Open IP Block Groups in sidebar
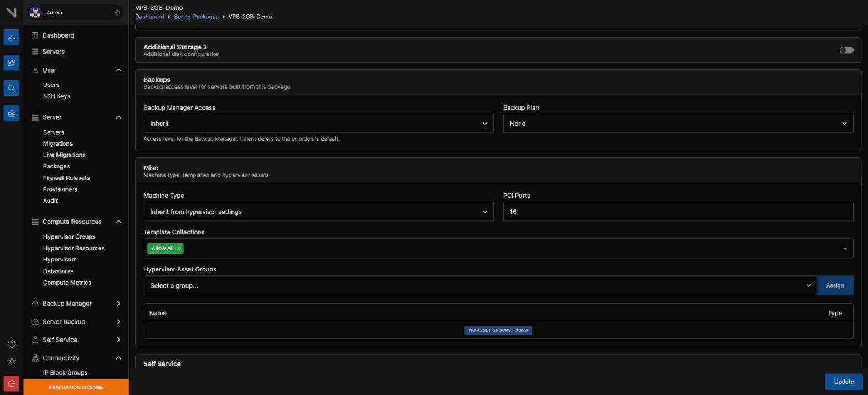Viewport: 868px width, 395px height. (x=65, y=373)
